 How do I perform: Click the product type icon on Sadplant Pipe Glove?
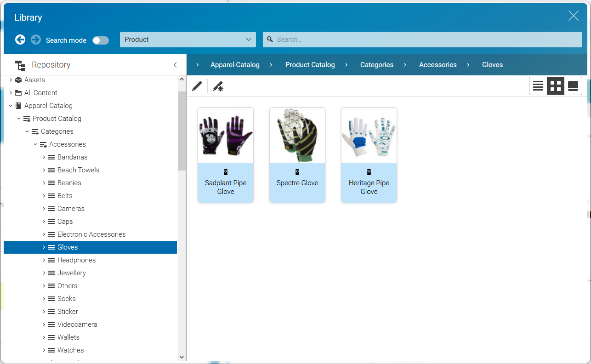point(225,171)
